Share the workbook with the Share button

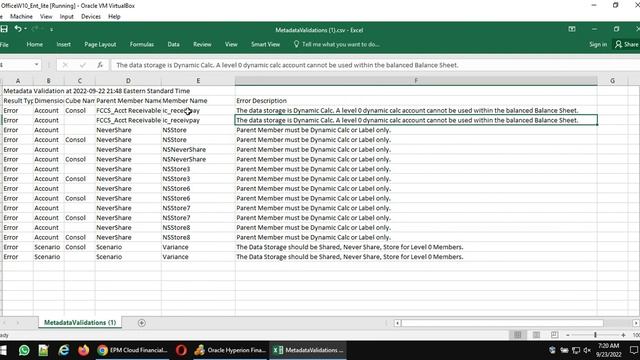click(627, 44)
